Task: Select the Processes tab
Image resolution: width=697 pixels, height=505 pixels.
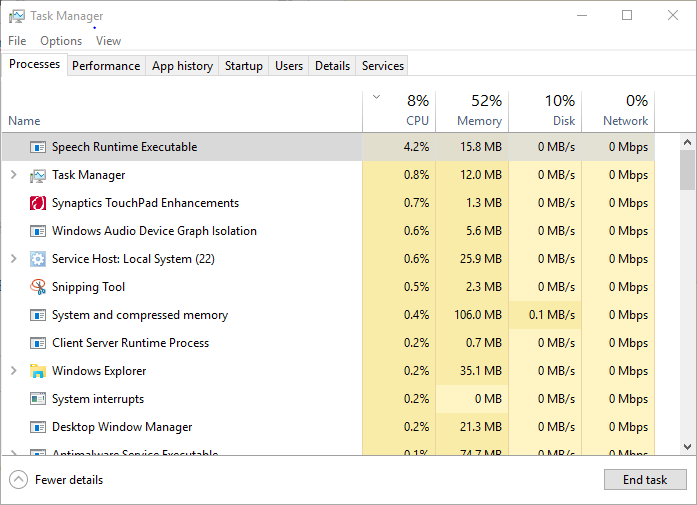Action: pos(34,64)
